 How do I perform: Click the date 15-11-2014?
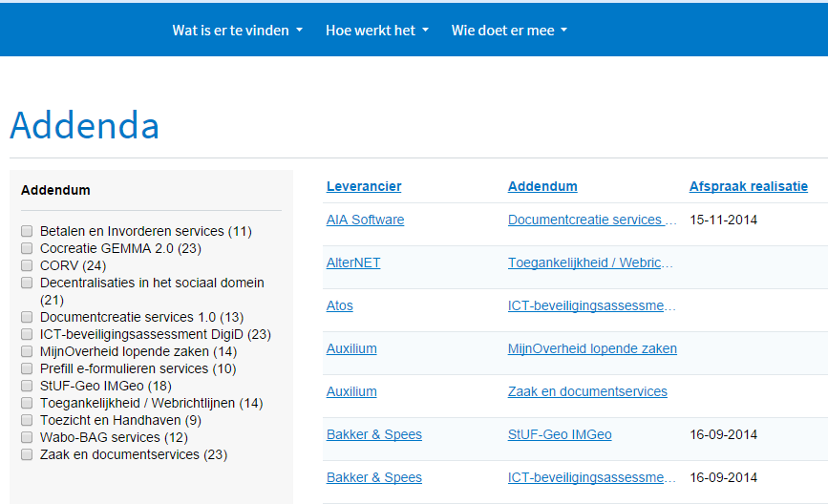tap(723, 220)
